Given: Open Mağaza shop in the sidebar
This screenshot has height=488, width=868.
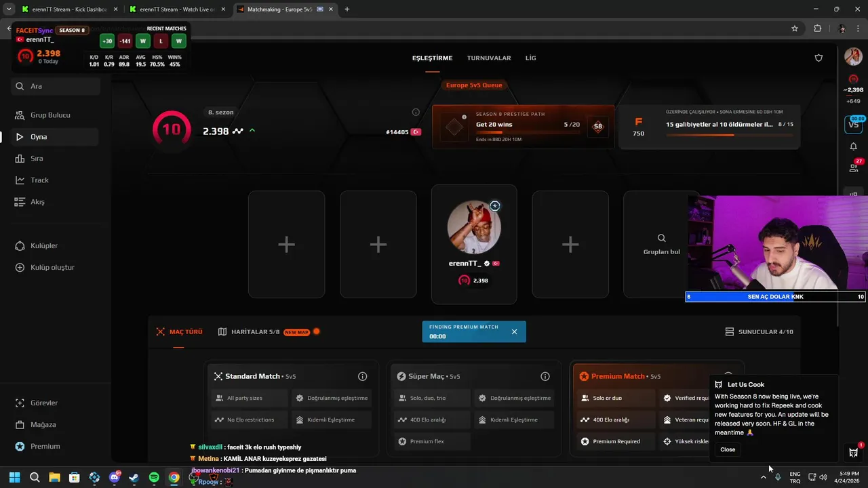Looking at the screenshot, I should click(x=56, y=424).
